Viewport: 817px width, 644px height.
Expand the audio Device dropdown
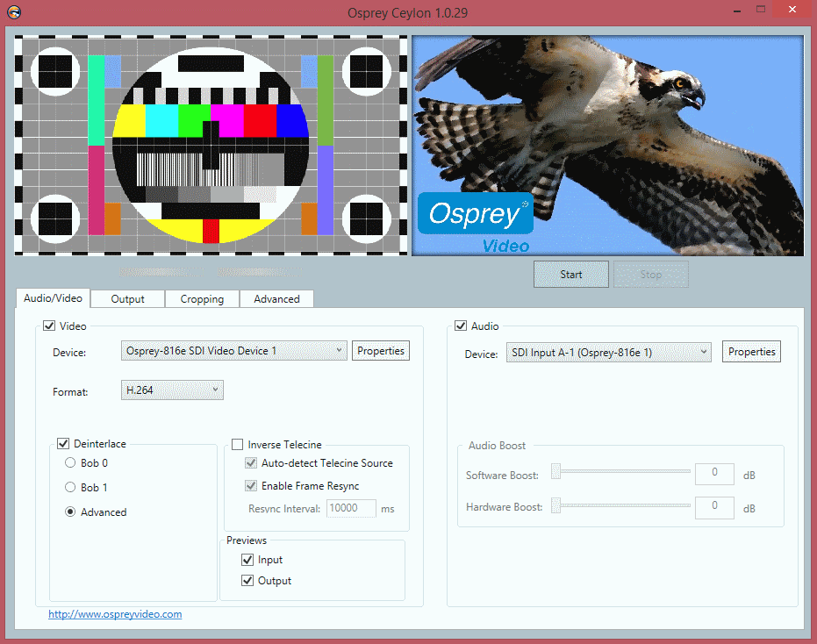click(608, 353)
